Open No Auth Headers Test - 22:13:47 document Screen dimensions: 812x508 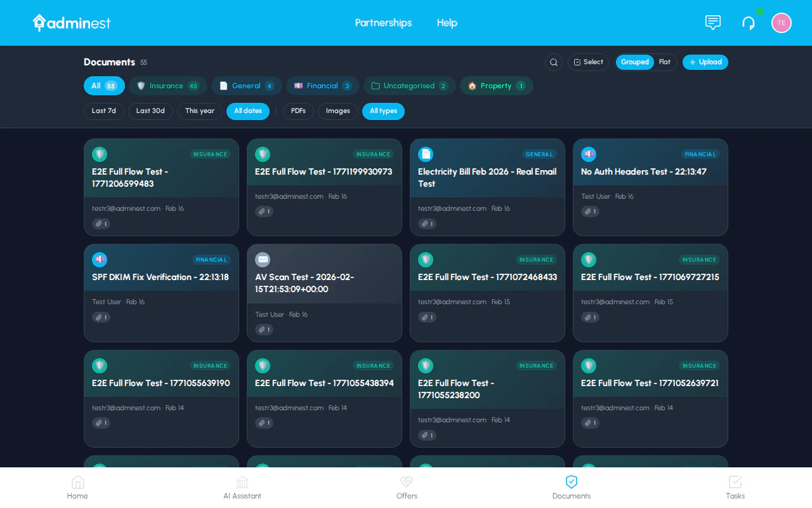click(x=644, y=171)
